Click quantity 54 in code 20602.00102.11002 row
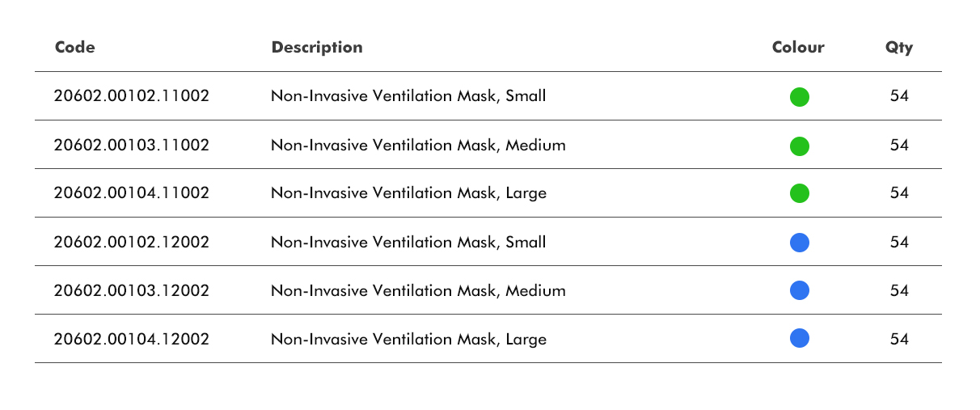This screenshot has width=980, height=410. coord(899,96)
